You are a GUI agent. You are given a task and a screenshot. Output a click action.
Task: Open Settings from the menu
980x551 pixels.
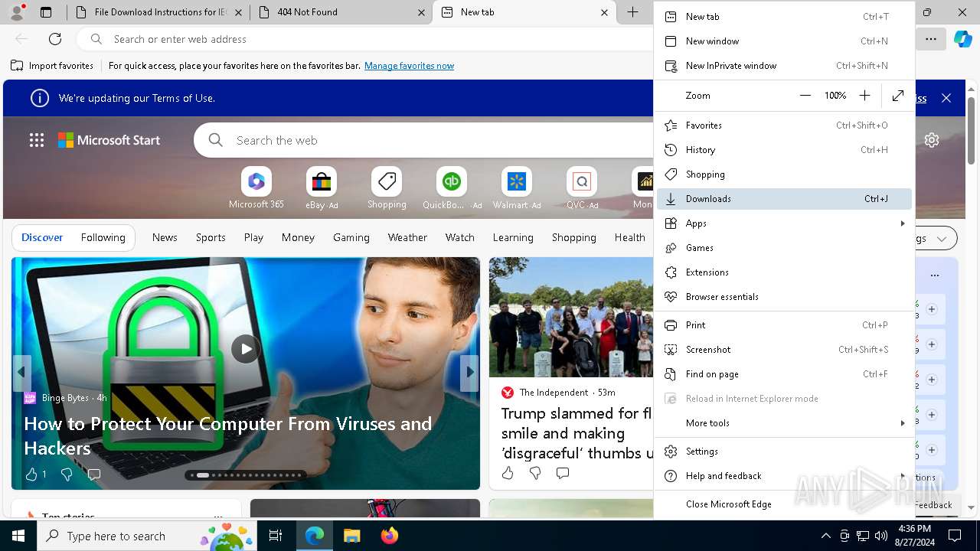tap(784, 452)
